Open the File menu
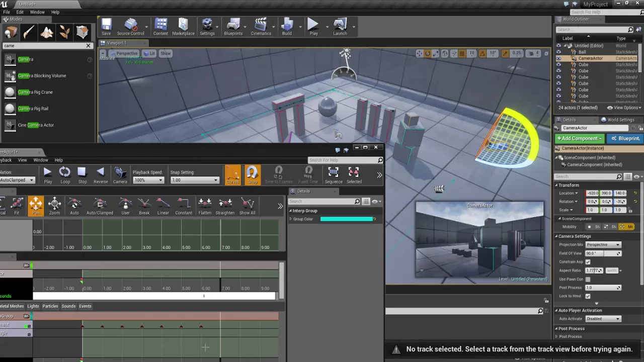 click(x=7, y=12)
